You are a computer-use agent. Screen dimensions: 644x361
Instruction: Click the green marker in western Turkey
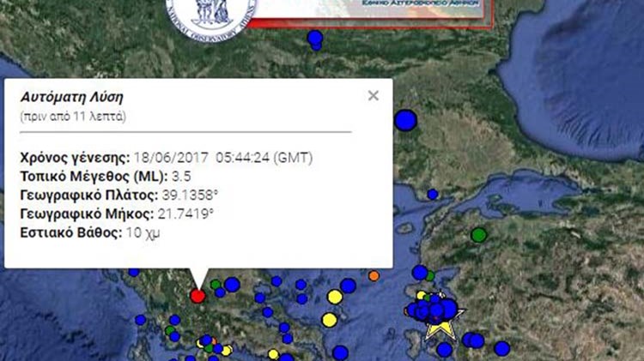[478, 235]
